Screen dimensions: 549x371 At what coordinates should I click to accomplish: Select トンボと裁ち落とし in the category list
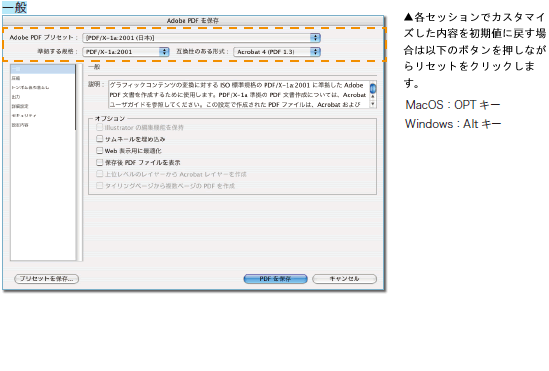coord(30,88)
